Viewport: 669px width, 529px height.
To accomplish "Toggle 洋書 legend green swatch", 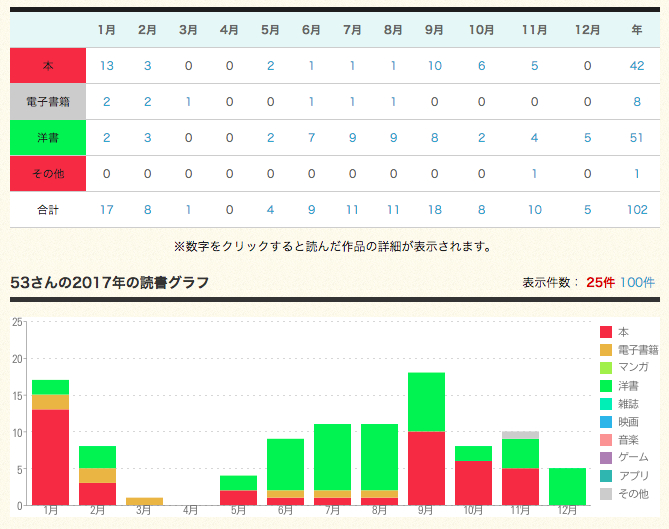I will [606, 386].
